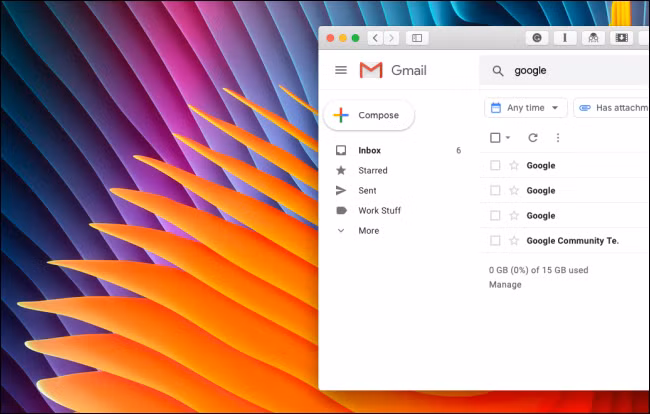Click the Compose button
The height and width of the screenshot is (414, 650).
[369, 115]
